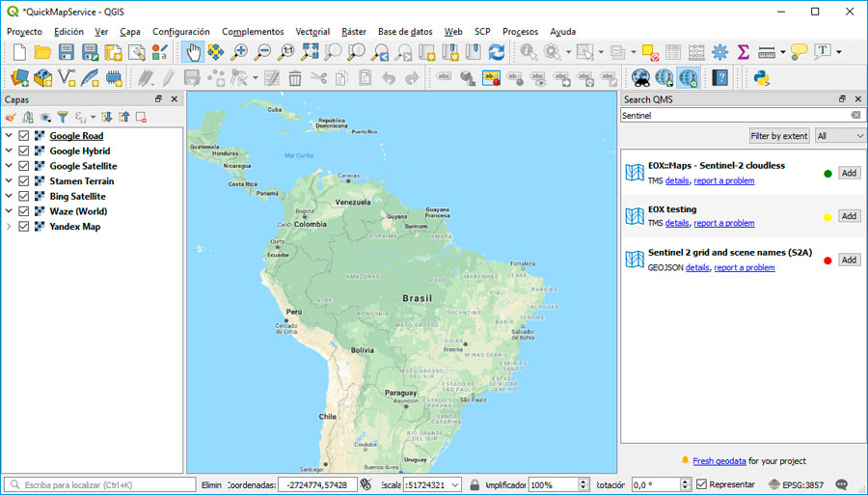The height and width of the screenshot is (495, 868).
Task: Open the Vectorial menu
Action: 312,32
